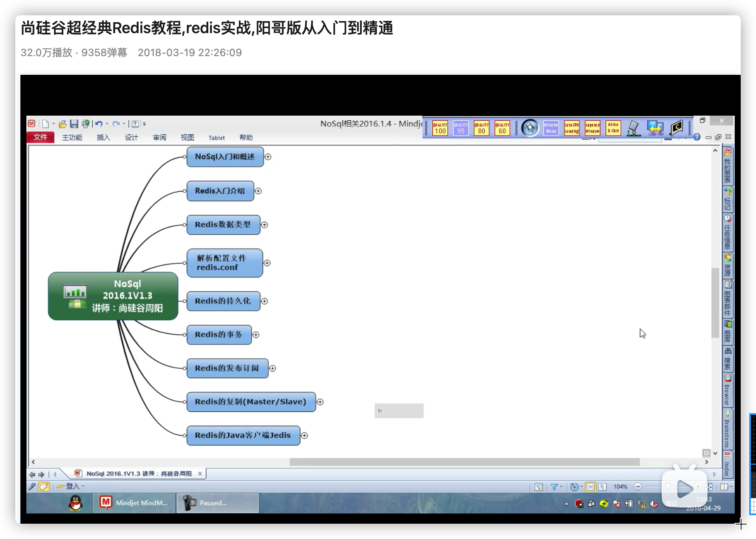756x539 pixels.
Task: Toggle Window Mode in the recorder toolbar
Action: 551,128
